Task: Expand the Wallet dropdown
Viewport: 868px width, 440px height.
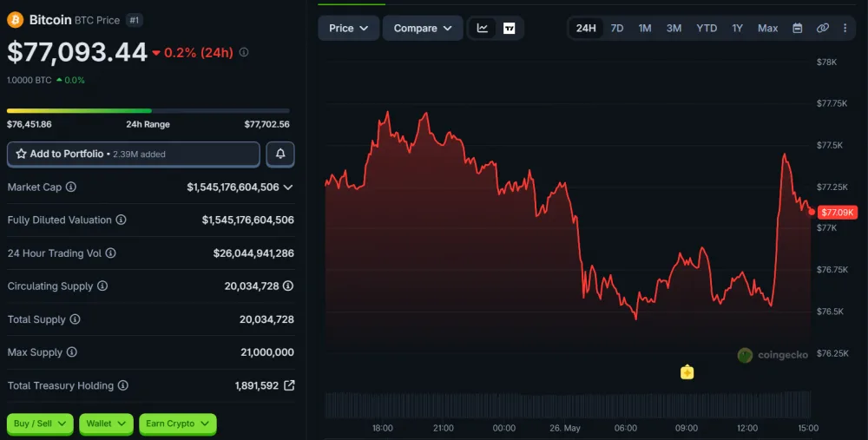Action: [106, 424]
